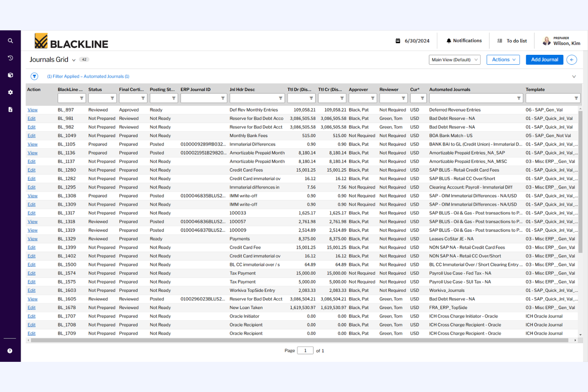Collapse the filter panel with the chevron

coord(574,76)
